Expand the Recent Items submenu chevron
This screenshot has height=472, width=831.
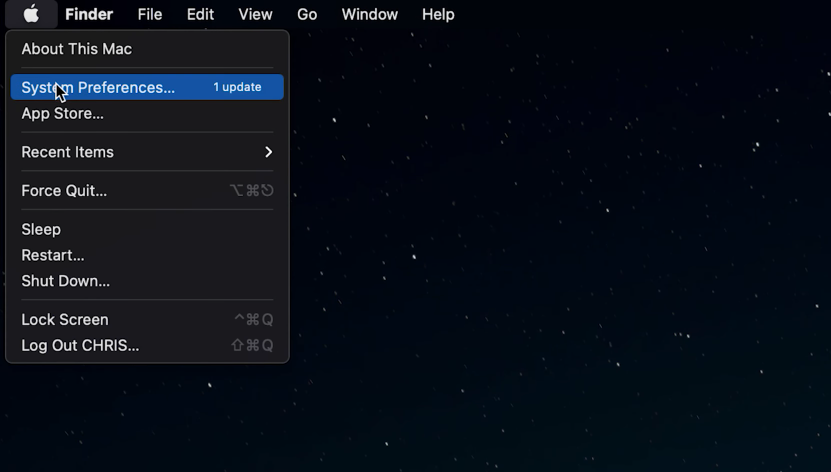point(268,152)
